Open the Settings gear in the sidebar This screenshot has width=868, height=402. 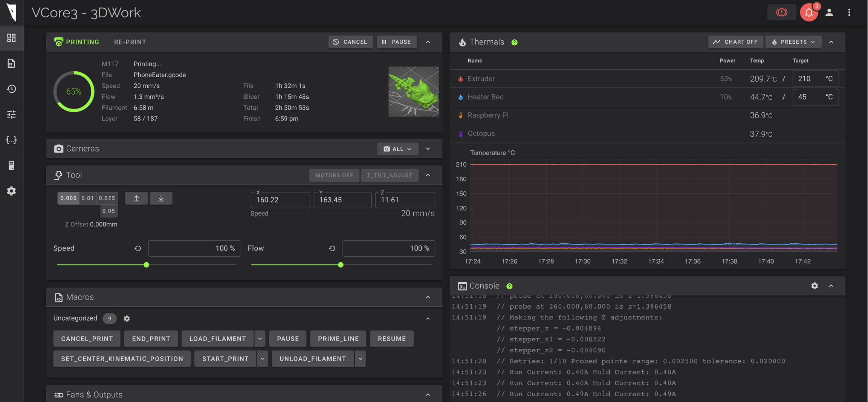point(11,191)
